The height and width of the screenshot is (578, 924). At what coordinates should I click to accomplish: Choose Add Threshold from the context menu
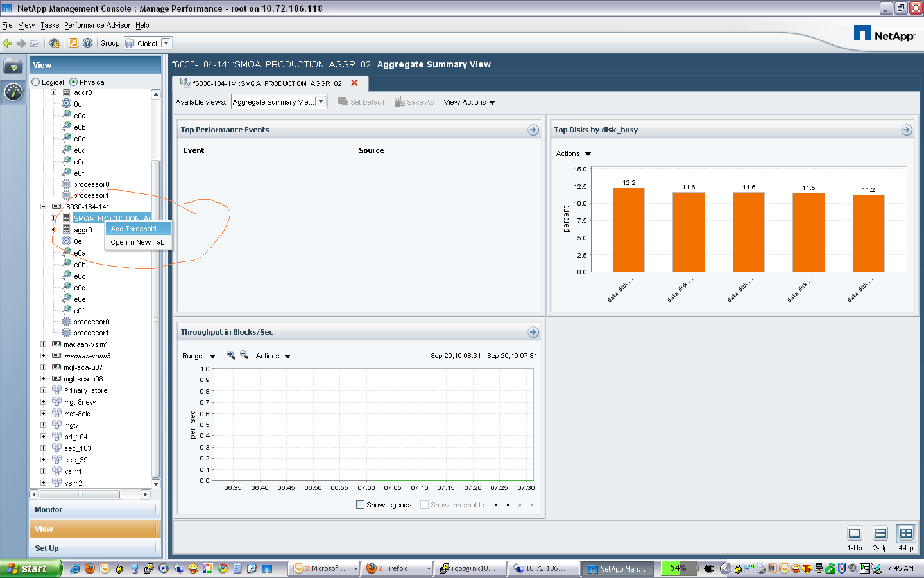pos(136,229)
